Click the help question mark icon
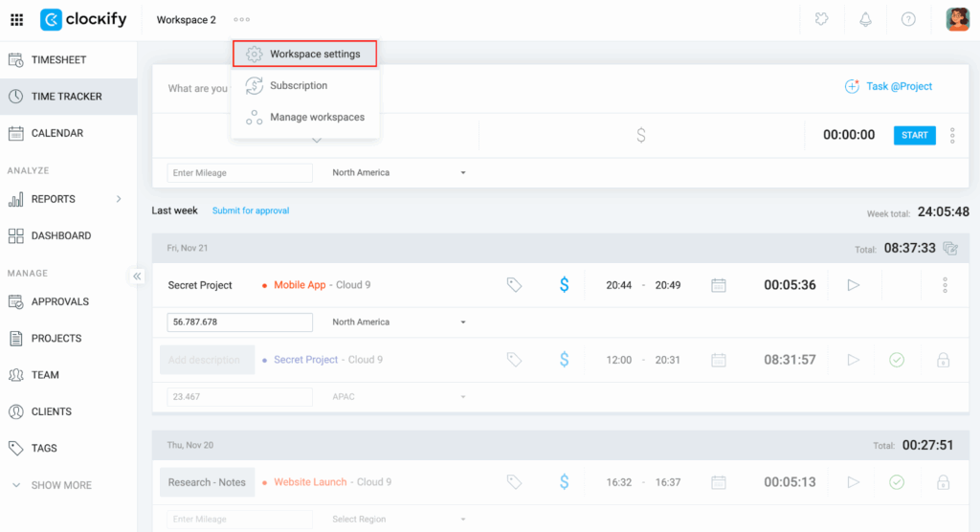980x532 pixels. pyautogui.click(x=908, y=19)
